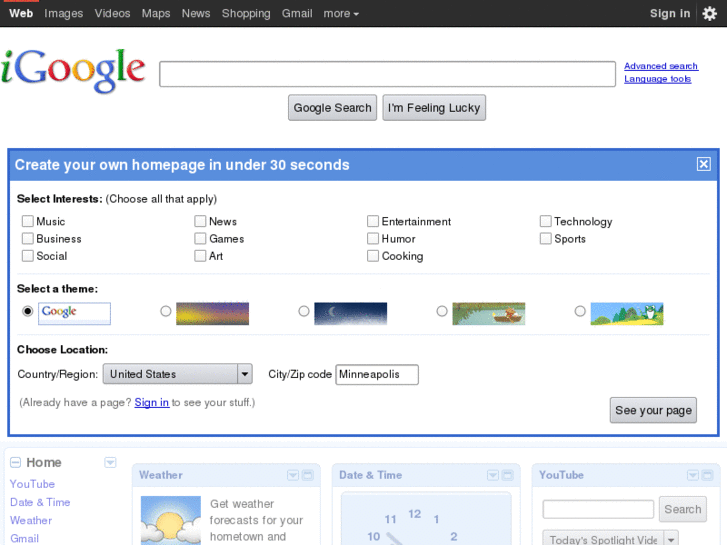Check the Entertainment interest
Viewport: 727px width, 545px height.
tap(373, 221)
